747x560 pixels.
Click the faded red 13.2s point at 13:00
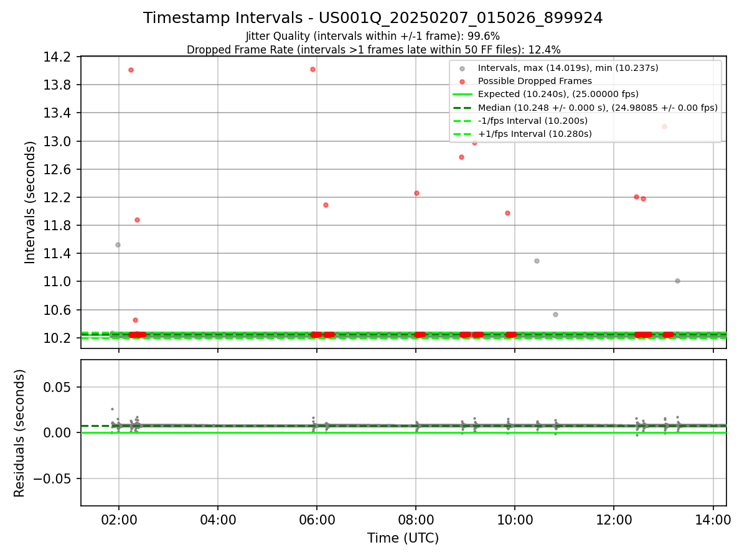pyautogui.click(x=664, y=126)
